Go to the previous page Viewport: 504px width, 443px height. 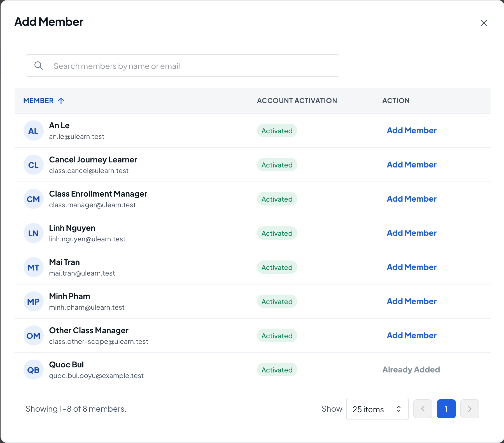[423, 409]
